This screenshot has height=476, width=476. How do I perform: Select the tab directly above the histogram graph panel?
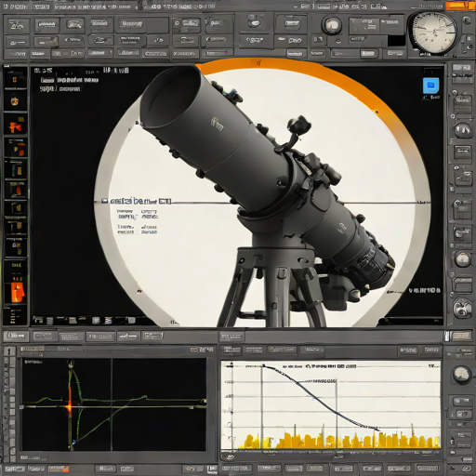point(231,337)
